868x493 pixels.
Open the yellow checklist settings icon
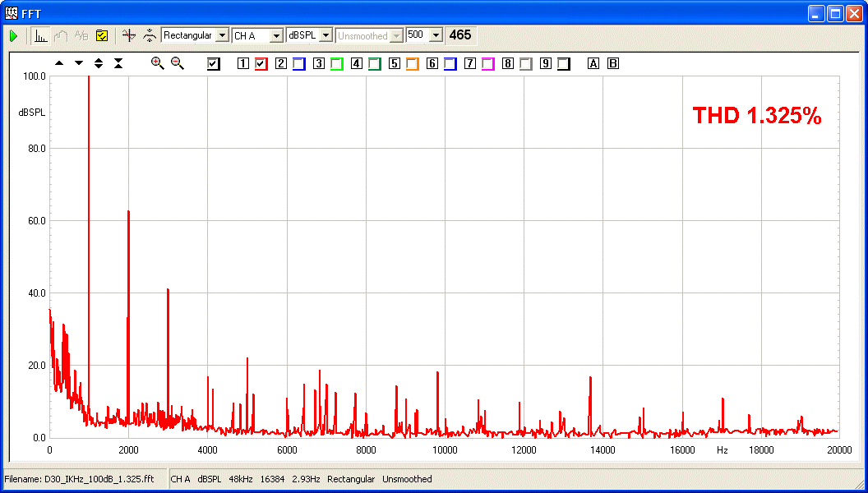pyautogui.click(x=101, y=36)
